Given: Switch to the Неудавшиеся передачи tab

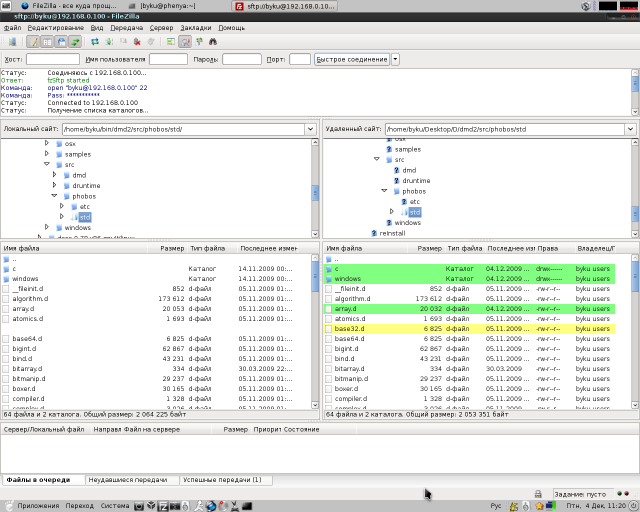Looking at the screenshot, I should pos(132,480).
